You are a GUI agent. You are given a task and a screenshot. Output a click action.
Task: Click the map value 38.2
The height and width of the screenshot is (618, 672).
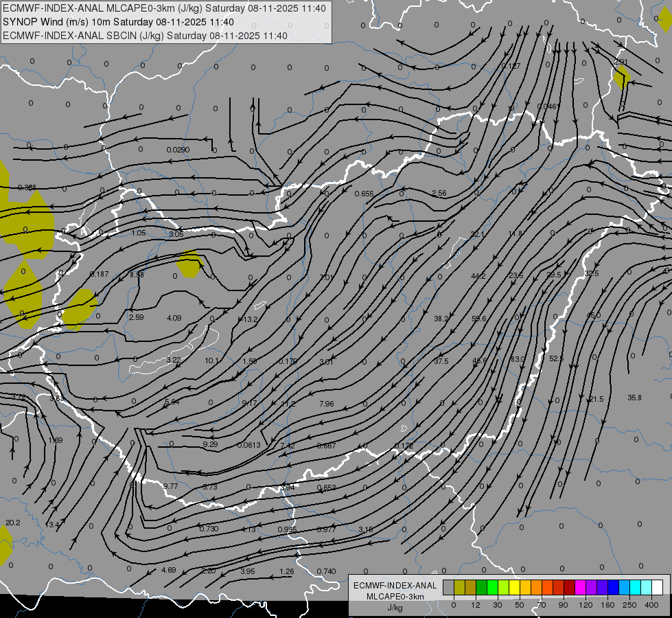[441, 319]
